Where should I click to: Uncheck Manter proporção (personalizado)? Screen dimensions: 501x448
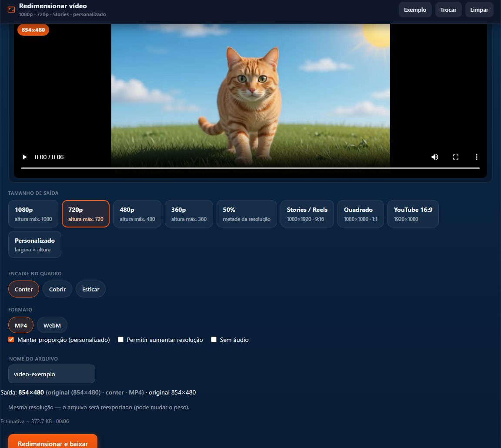(11, 340)
